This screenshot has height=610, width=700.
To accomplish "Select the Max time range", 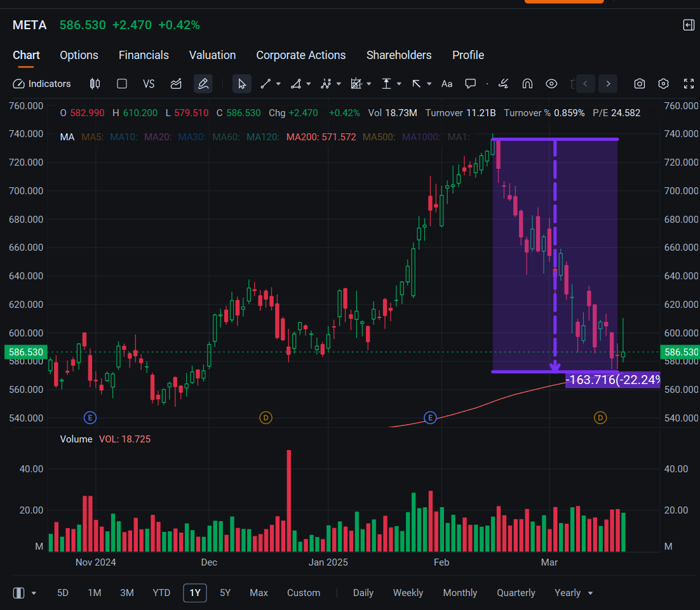I will pyautogui.click(x=259, y=593).
